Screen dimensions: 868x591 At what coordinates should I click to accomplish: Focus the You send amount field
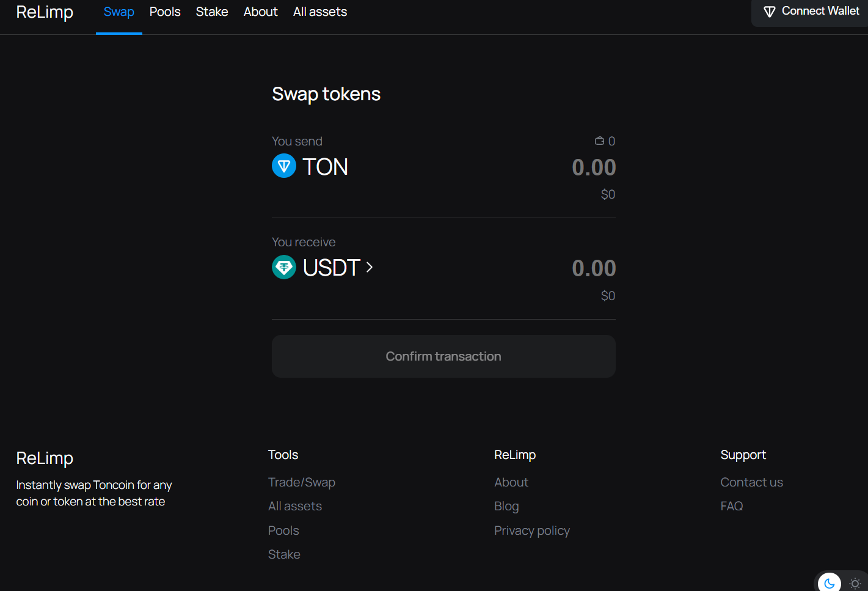pyautogui.click(x=594, y=167)
